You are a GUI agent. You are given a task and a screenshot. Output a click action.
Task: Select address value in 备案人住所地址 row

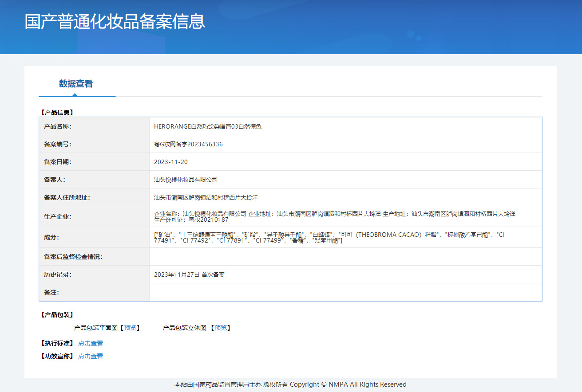(x=206, y=197)
